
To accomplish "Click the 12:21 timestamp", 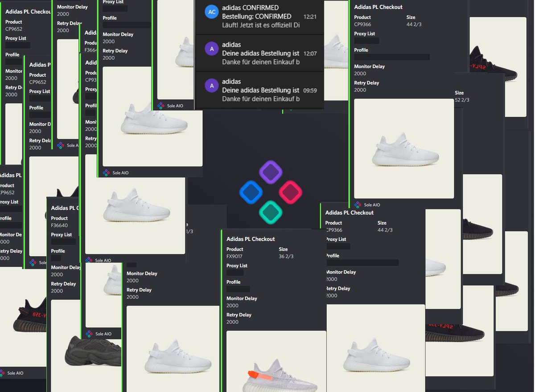I will pyautogui.click(x=310, y=16).
